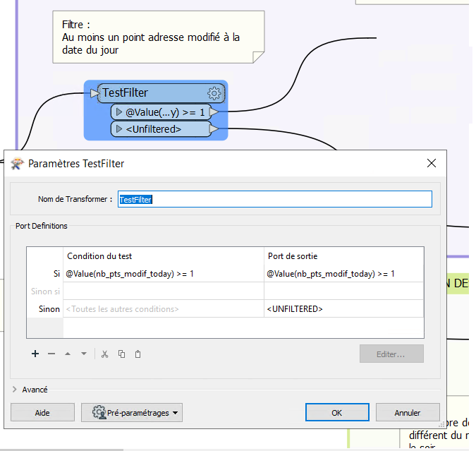Screen dimensions: 476x451
Task: Click empty Sinon si condition cell
Action: (x=164, y=291)
